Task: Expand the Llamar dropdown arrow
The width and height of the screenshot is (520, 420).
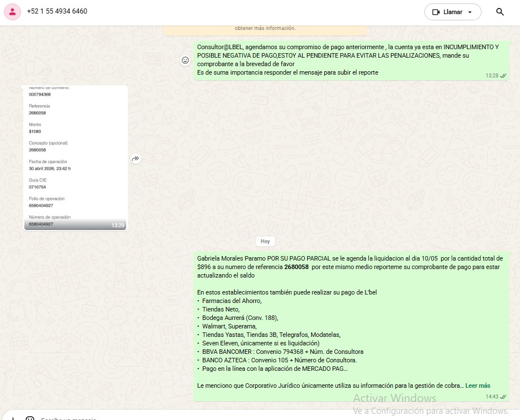Action: (x=470, y=12)
